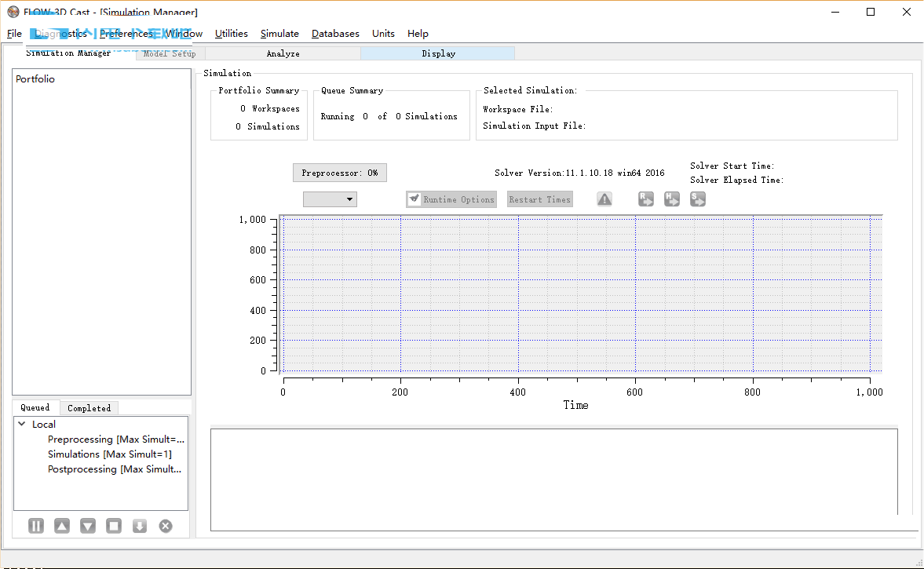Click the Restart Times button
The width and height of the screenshot is (924, 569).
[539, 199]
